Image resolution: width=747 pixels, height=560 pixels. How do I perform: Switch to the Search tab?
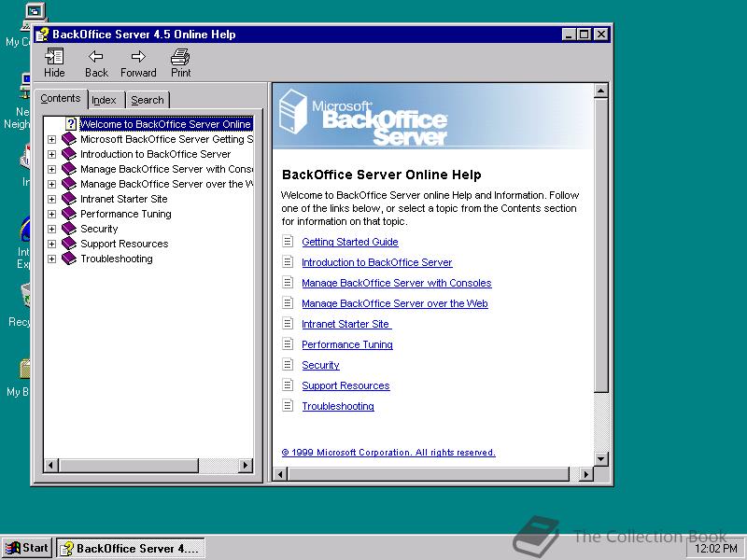148,100
